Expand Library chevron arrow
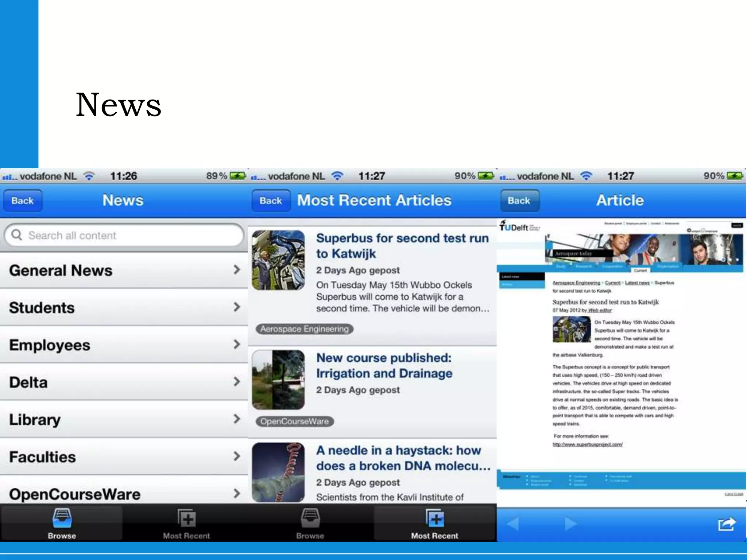The width and height of the screenshot is (747, 560). click(x=237, y=419)
